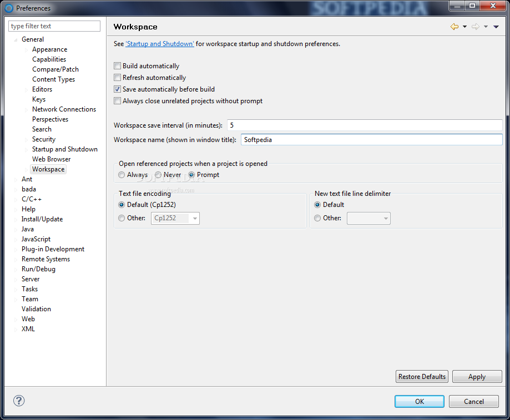
Task: Select Network Connections in the tree
Action: (64, 109)
